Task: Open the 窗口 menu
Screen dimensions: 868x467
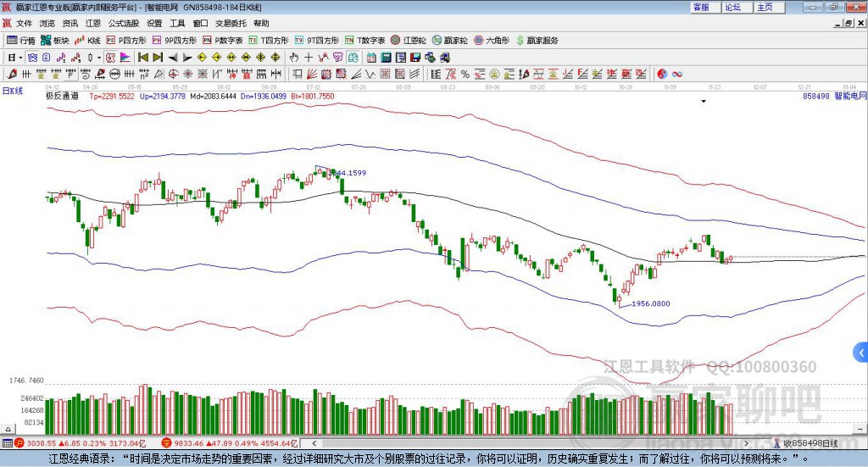Action: pos(200,23)
